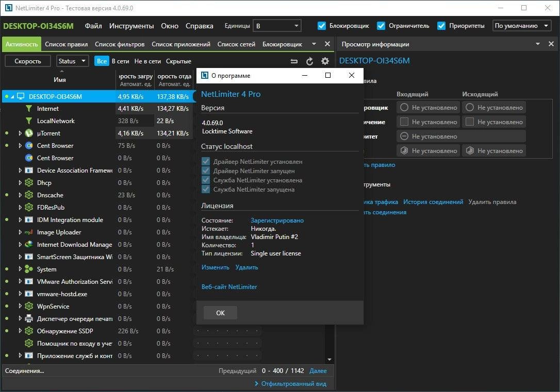This screenshot has width=560, height=392.
Task: Click the collapse rows icon in Activity toolbar
Action: click(x=294, y=61)
